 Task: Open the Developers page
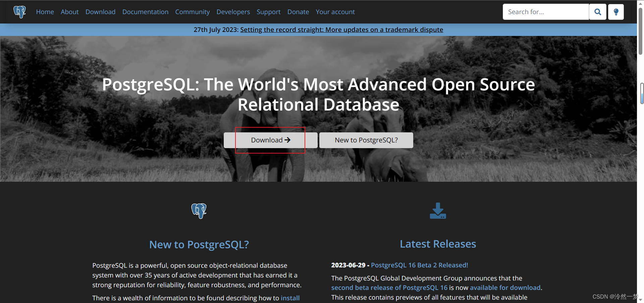click(x=233, y=12)
